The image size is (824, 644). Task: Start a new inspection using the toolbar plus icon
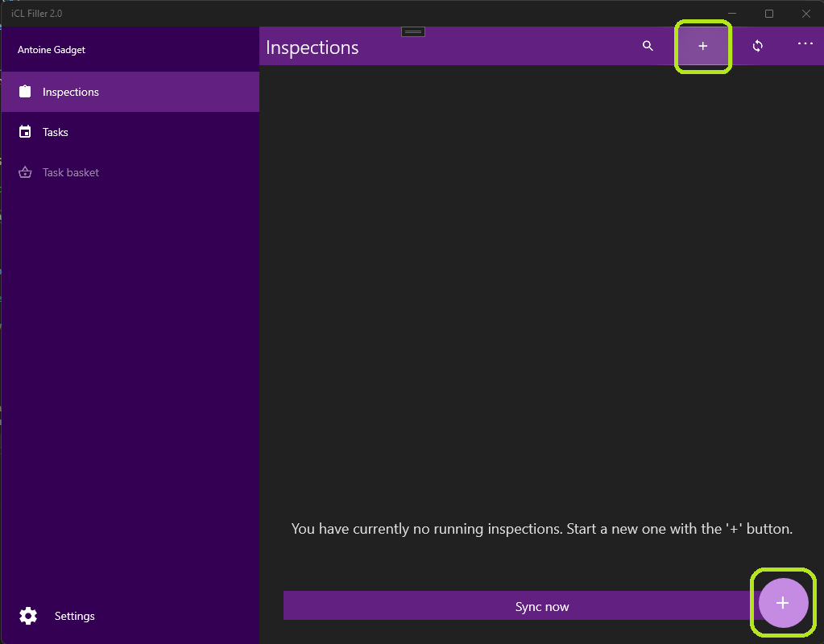tap(702, 46)
